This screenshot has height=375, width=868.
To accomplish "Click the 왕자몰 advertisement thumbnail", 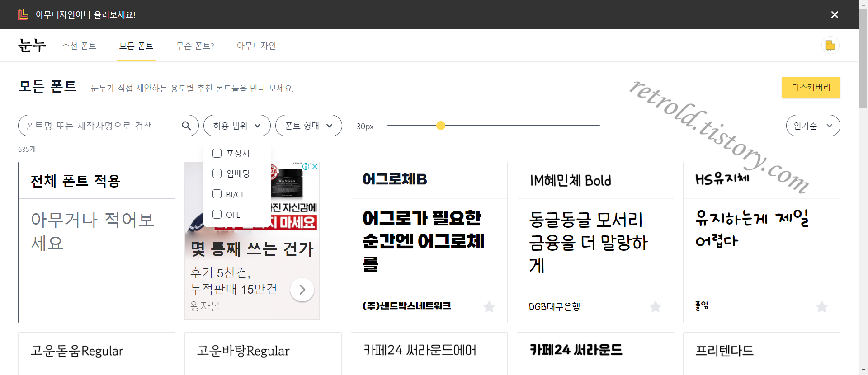I will [252, 241].
